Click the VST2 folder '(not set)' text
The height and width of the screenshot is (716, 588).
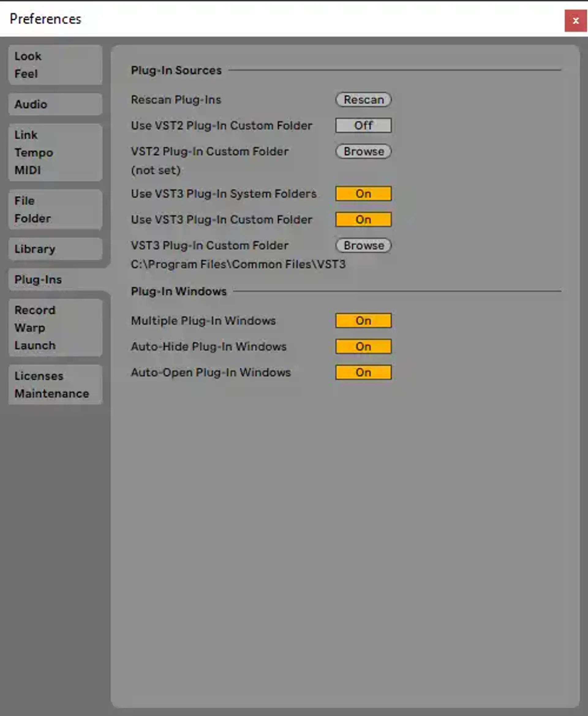coord(156,170)
